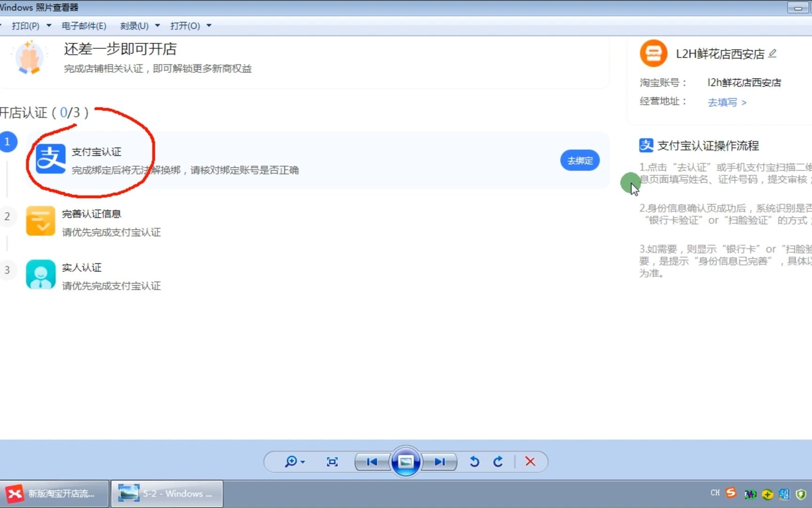The image size is (812, 508).
Task: Click the blue Alipay logo in step 1
Action: 51,159
